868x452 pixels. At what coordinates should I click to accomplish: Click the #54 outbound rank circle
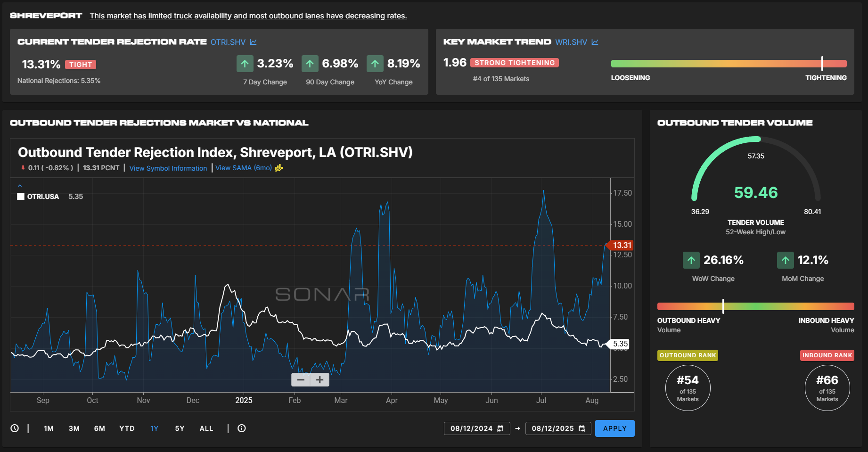tap(688, 388)
